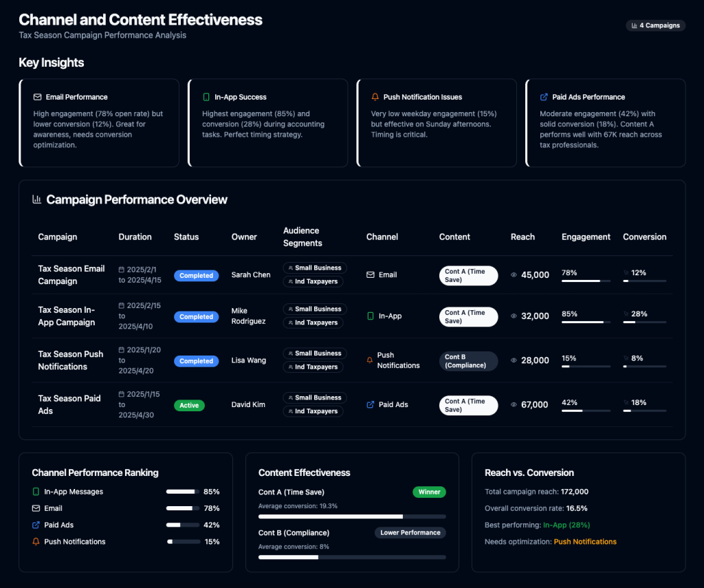Click the 4 Campaigns badge
Viewport: 704px width, 588px height.
pyautogui.click(x=654, y=25)
